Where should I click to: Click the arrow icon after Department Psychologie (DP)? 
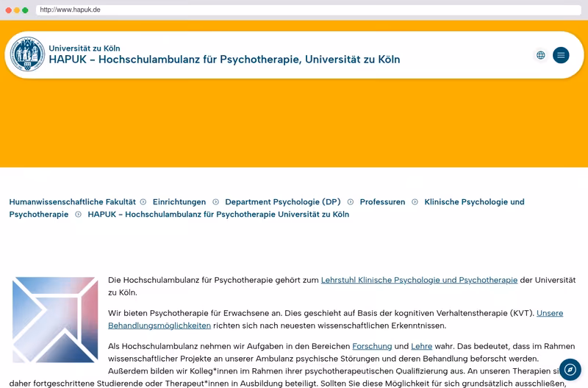pyautogui.click(x=351, y=202)
